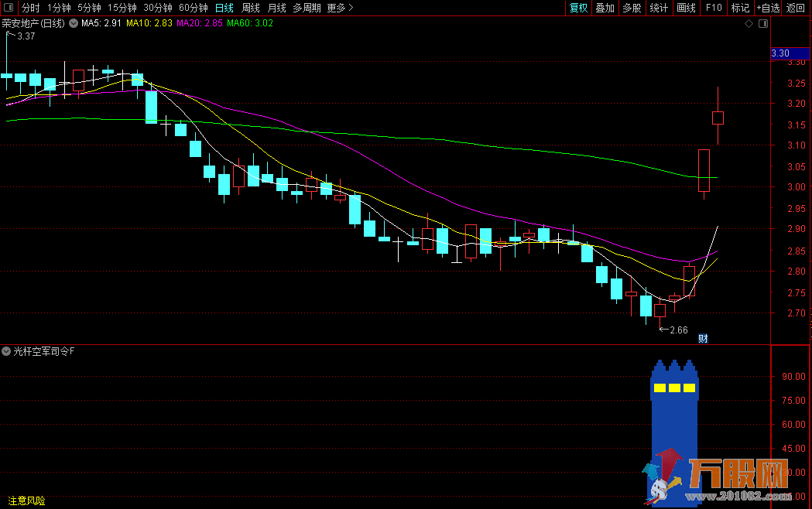Viewport: 812px width, 509px height.
Task: Click the 复权 button
Action: tap(578, 8)
